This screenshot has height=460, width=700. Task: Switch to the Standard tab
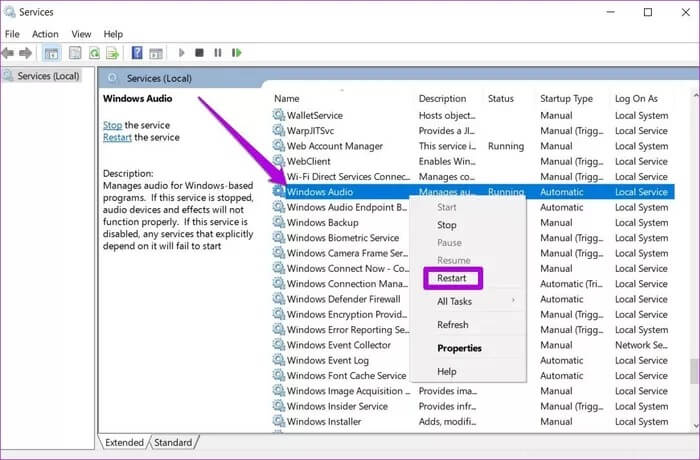tap(173, 443)
